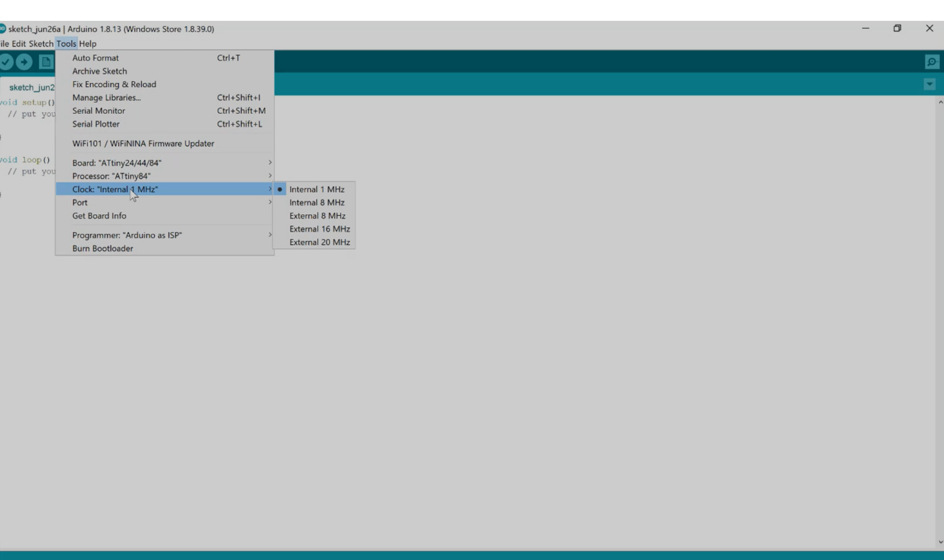Screen dimensions: 944x560
Task: Select Internal 1 MHz clock option
Action: click(x=316, y=189)
